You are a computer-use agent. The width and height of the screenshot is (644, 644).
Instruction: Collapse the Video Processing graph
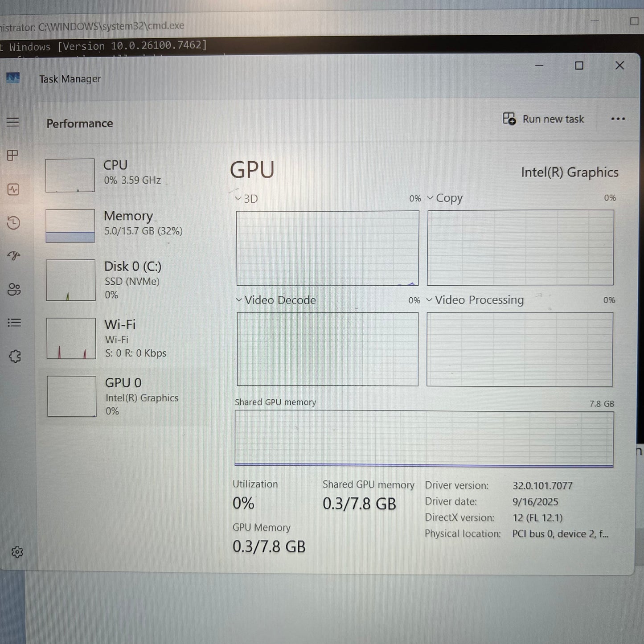click(430, 300)
